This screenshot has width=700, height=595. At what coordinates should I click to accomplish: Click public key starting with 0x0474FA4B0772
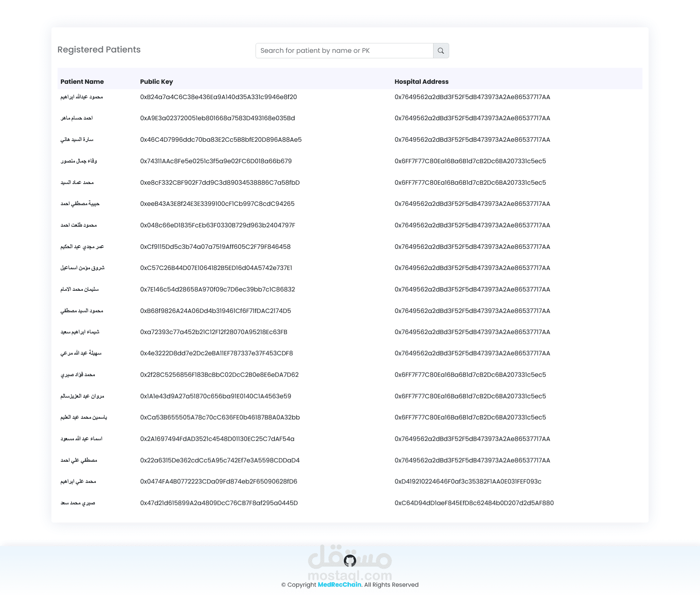tap(218, 481)
